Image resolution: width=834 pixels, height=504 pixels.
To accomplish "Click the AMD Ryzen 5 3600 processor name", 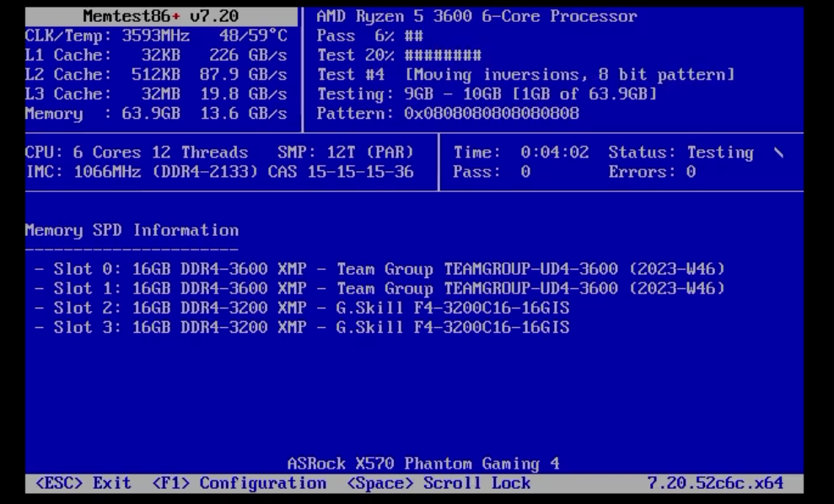I will click(476, 17).
